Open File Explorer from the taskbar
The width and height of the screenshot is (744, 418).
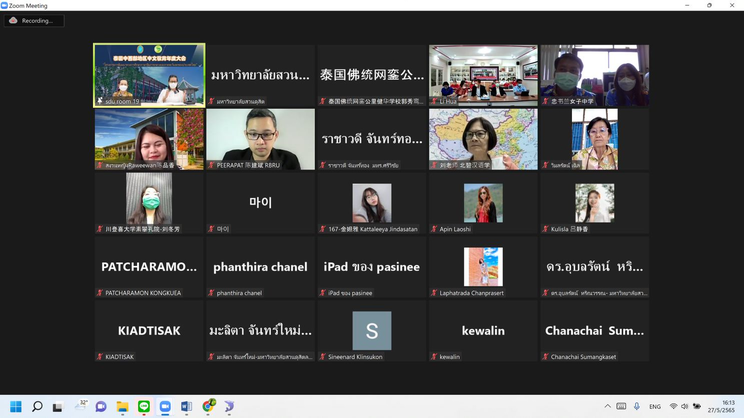point(122,407)
